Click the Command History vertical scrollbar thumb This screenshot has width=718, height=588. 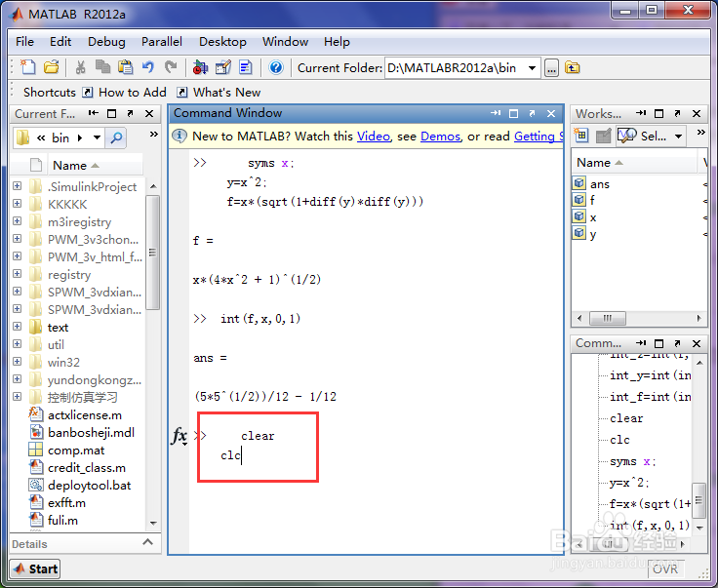tap(698, 500)
